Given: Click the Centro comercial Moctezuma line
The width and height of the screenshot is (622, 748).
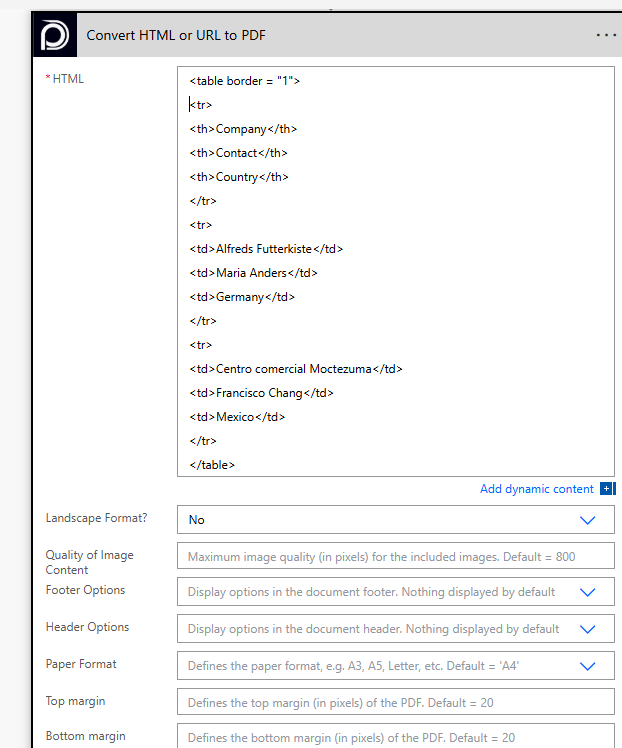Looking at the screenshot, I should click(295, 369).
